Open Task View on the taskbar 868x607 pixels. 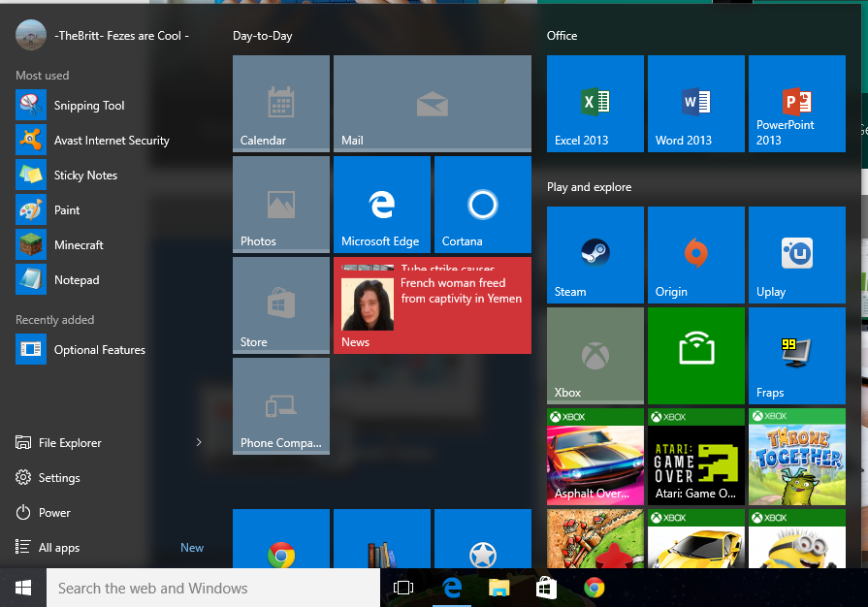pyautogui.click(x=403, y=588)
